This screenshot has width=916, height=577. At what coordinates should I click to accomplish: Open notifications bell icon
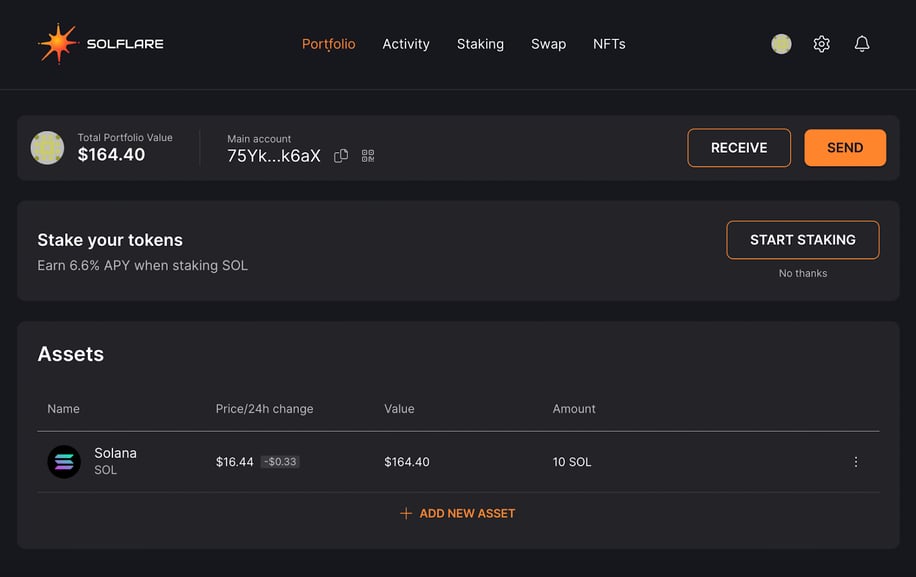[862, 44]
